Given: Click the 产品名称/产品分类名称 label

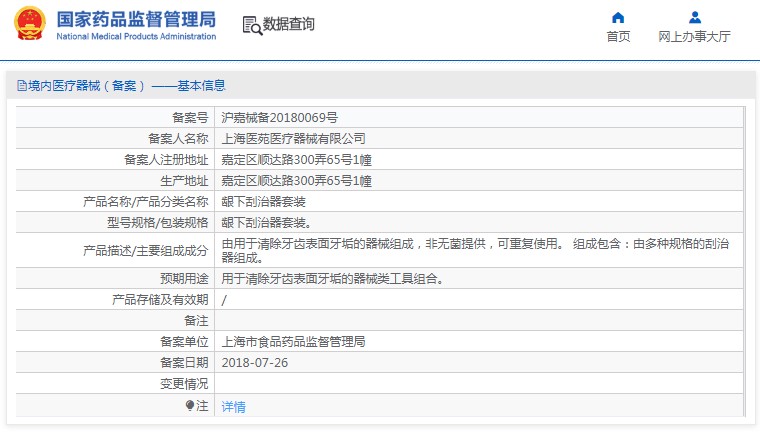Looking at the screenshot, I should click(146, 202).
